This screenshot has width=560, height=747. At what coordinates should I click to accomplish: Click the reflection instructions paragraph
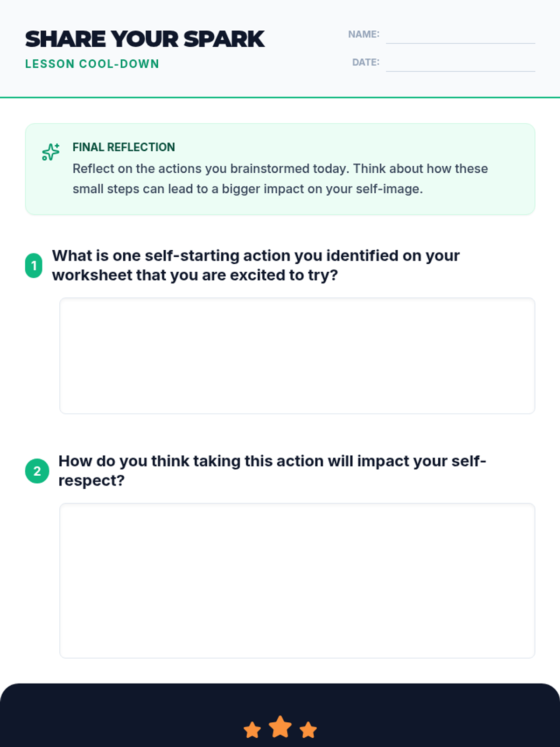pos(280,179)
